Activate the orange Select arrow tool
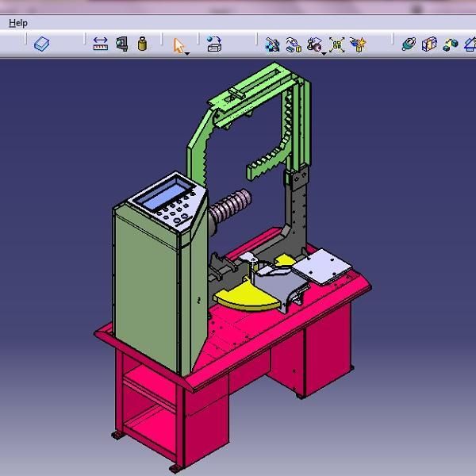 179,44
